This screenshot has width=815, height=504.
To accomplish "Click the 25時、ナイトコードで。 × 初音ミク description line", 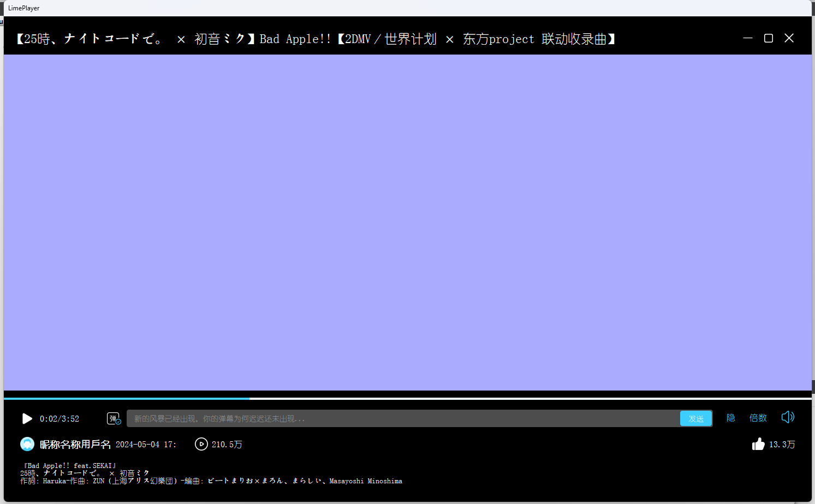I will [85, 473].
